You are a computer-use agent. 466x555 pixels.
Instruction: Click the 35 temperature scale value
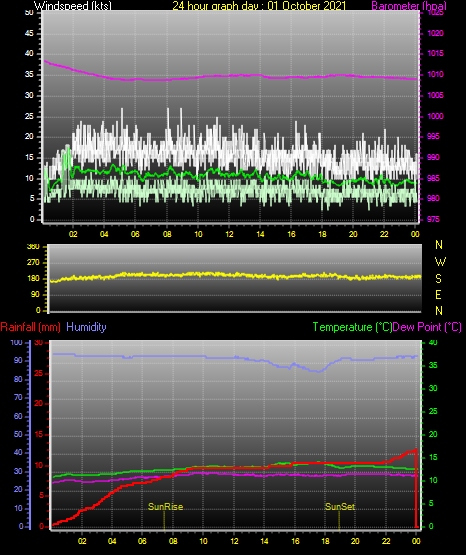point(433,365)
